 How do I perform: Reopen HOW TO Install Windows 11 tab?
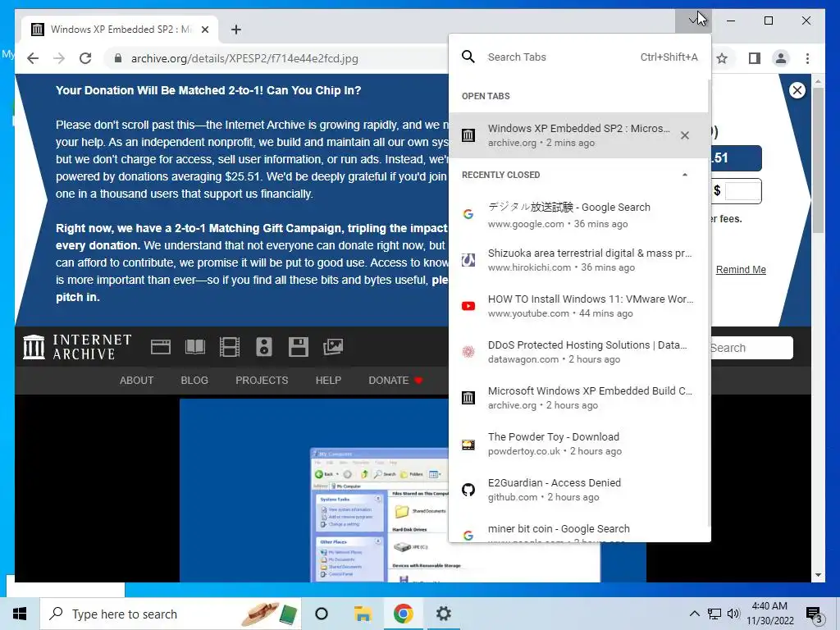click(578, 306)
